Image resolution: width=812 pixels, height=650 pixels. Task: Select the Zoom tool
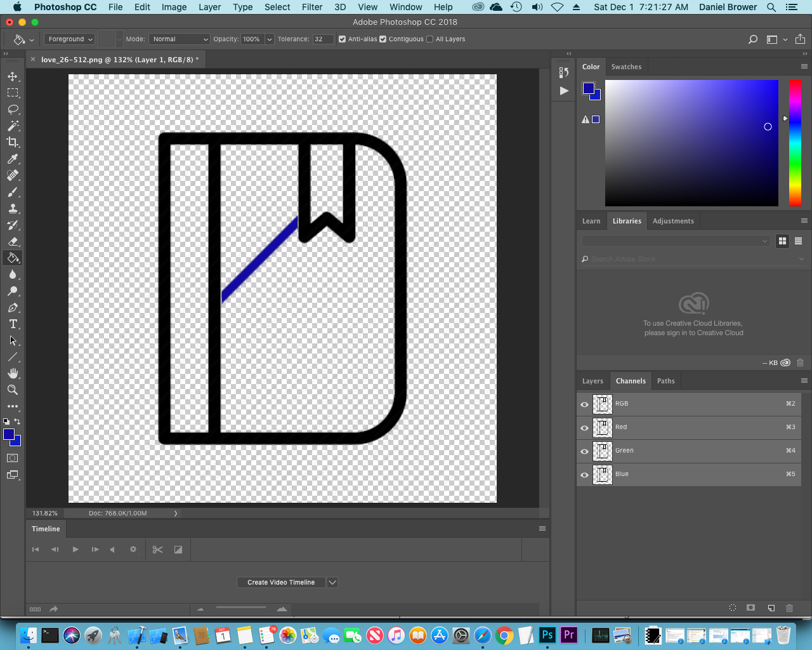tap(13, 390)
